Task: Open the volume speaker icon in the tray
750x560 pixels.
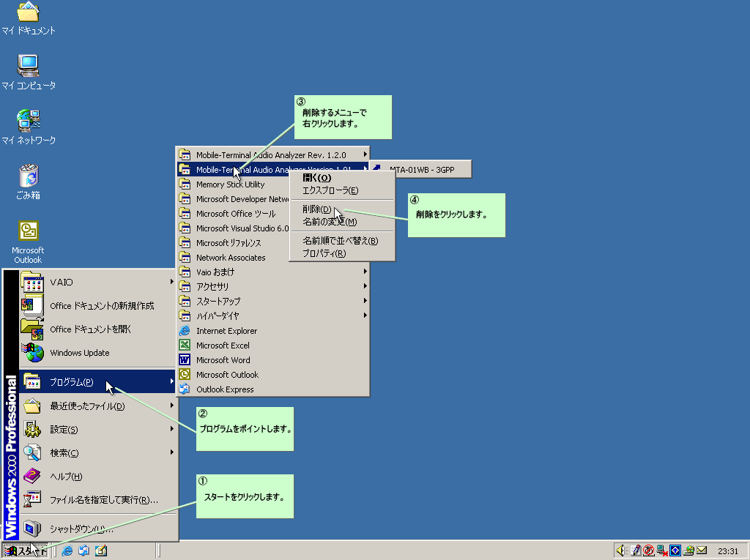Action: [x=621, y=551]
